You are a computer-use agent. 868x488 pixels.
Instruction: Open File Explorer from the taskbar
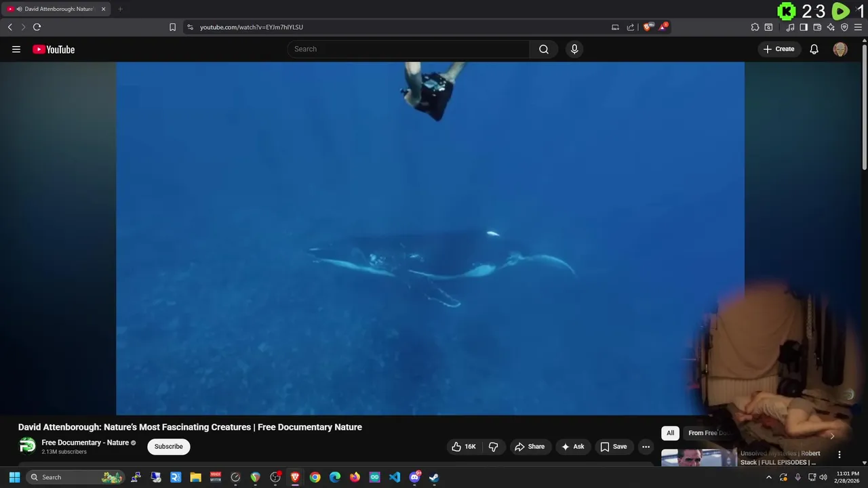coord(195,477)
